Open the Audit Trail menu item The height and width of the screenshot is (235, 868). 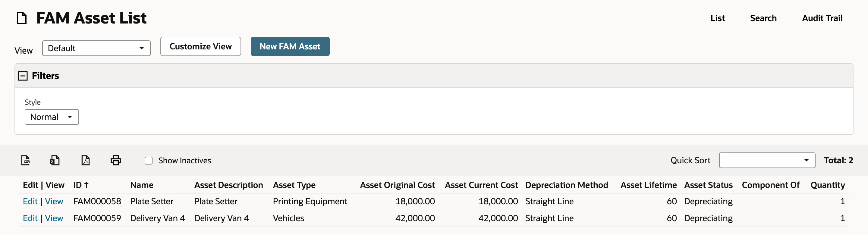tap(822, 18)
